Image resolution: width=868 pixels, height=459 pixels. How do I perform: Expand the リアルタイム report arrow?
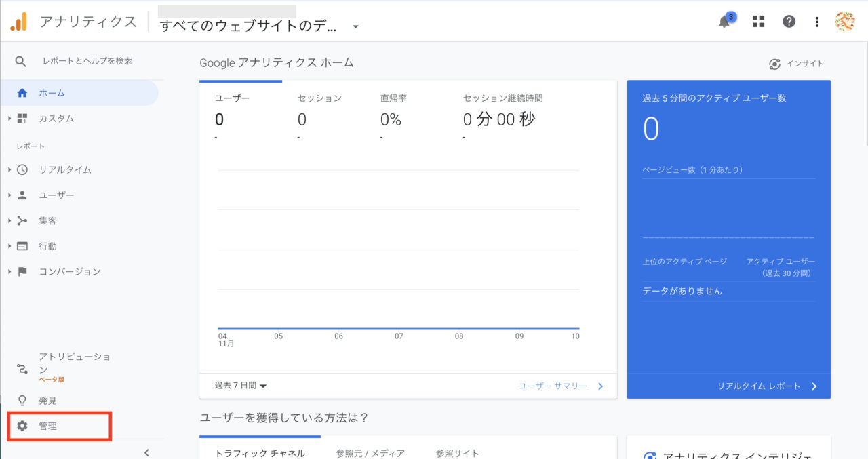(9, 169)
